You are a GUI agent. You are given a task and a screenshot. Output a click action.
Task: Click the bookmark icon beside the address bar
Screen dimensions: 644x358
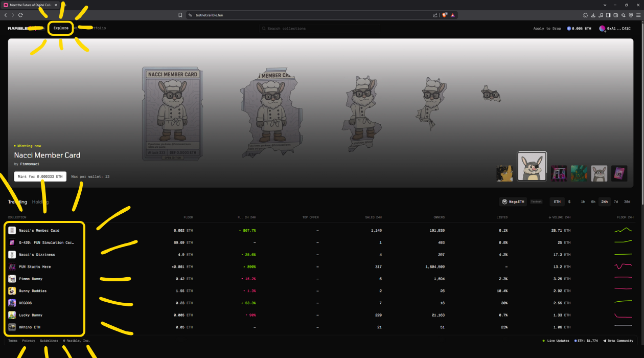tap(180, 15)
